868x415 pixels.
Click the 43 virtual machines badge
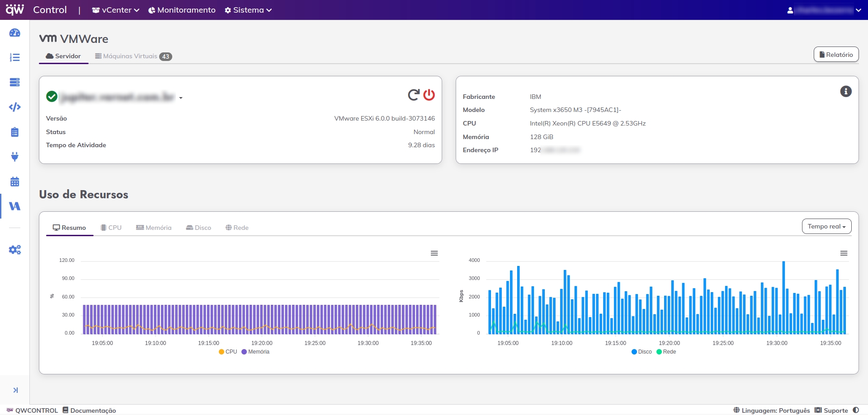(166, 56)
